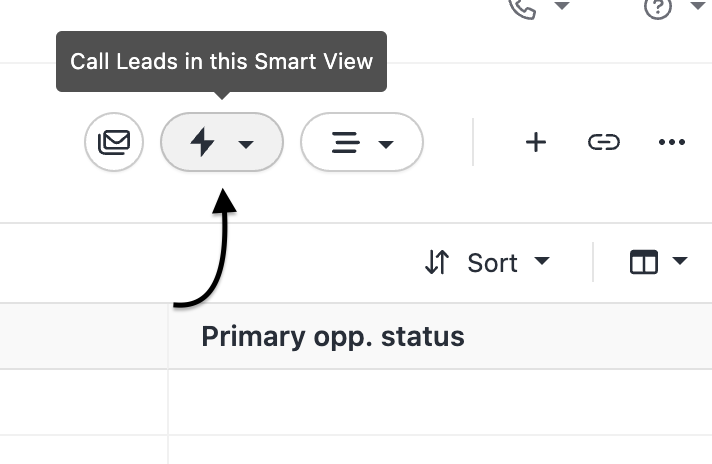This screenshot has width=712, height=464.
Task: Click the bulk email envelope icon
Action: pos(114,142)
